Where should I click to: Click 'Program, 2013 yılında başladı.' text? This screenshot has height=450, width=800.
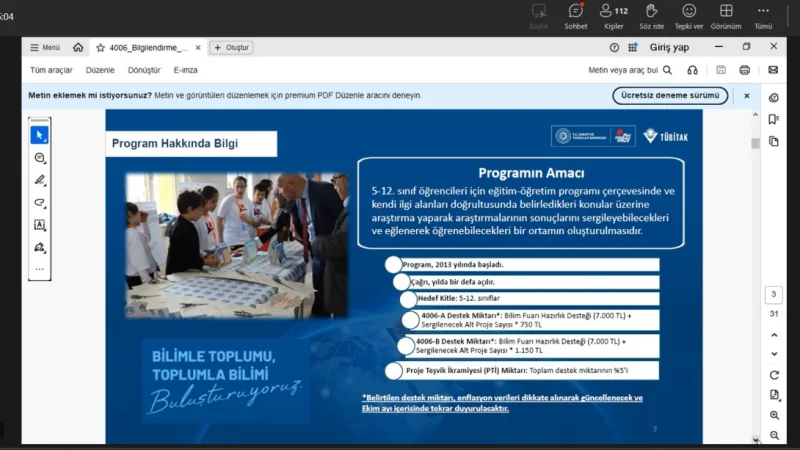453,264
